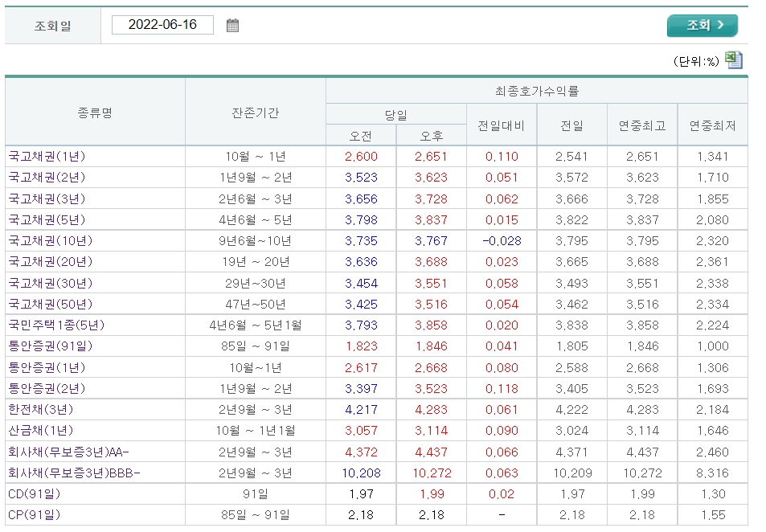
Task: Select the 국고채권(1년) row label
Action: [x=47, y=154]
